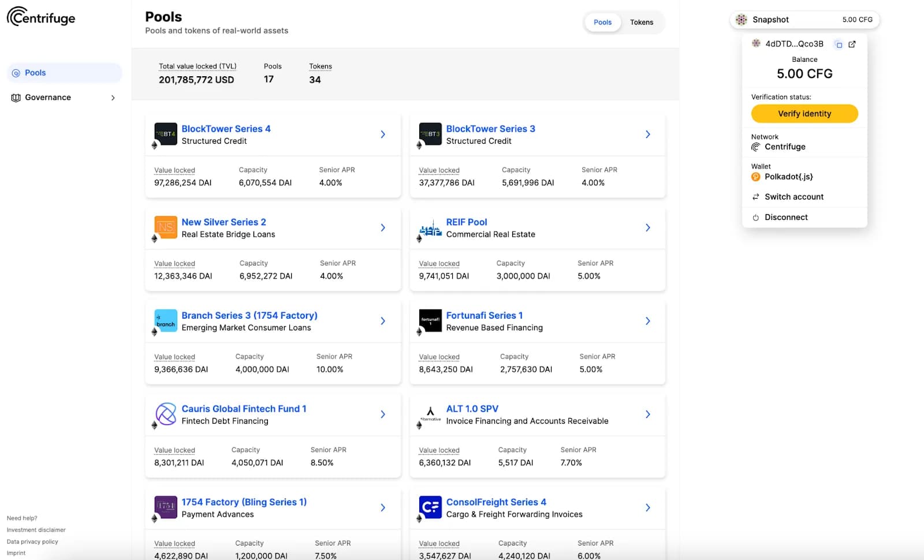
Task: Click the Need help? footer link
Action: pyautogui.click(x=22, y=518)
